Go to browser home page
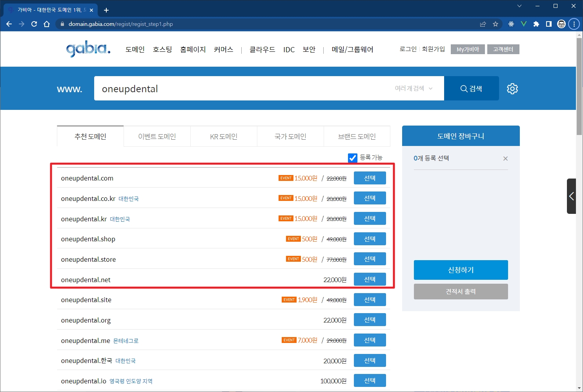 [x=47, y=24]
